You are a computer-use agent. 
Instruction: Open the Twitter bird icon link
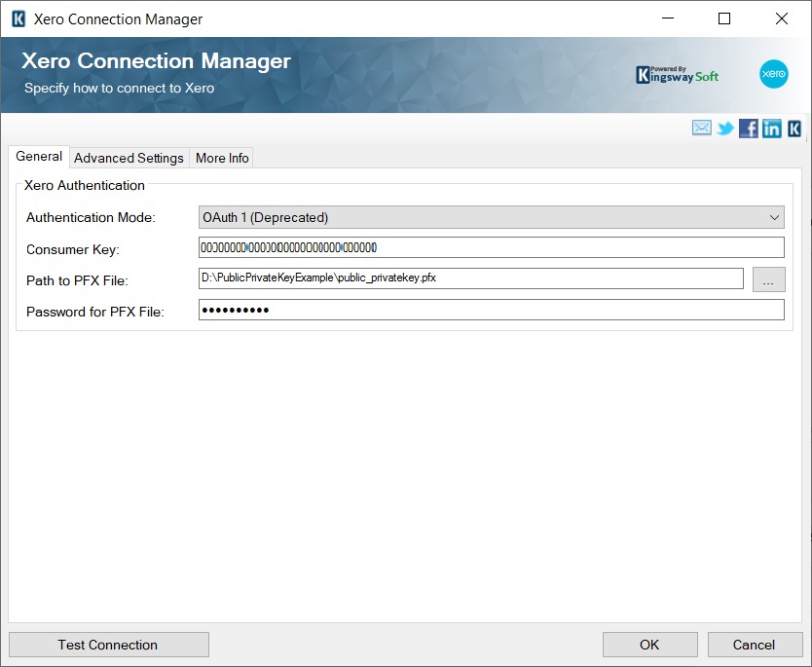pos(725,128)
